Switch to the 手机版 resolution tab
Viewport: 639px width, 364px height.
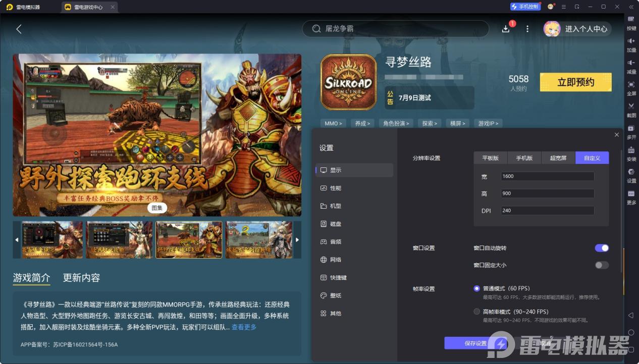(x=524, y=158)
